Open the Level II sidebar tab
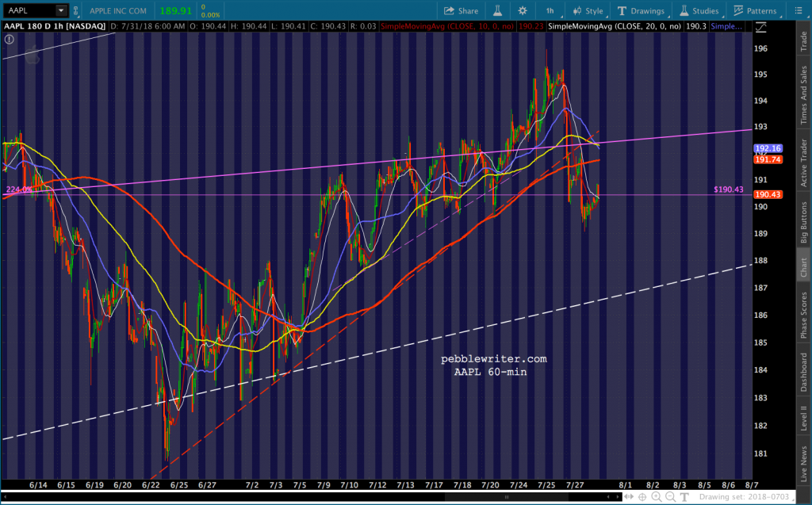The image size is (812, 505). tap(804, 418)
